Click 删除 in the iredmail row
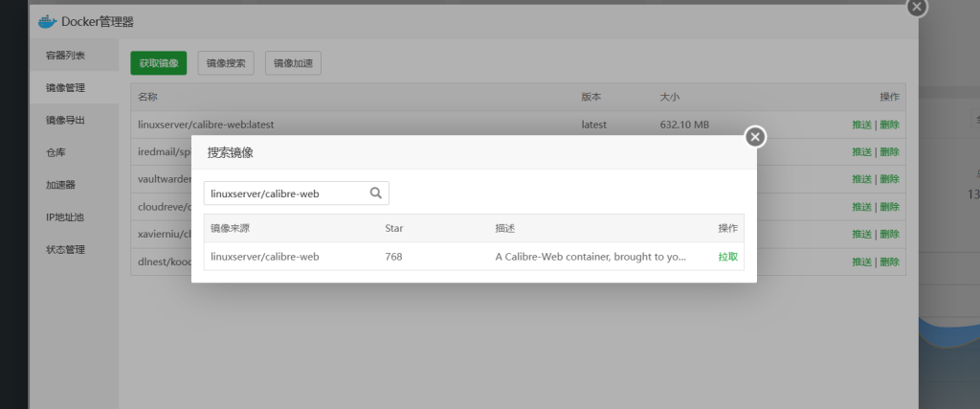This screenshot has width=980, height=409. 889,152
